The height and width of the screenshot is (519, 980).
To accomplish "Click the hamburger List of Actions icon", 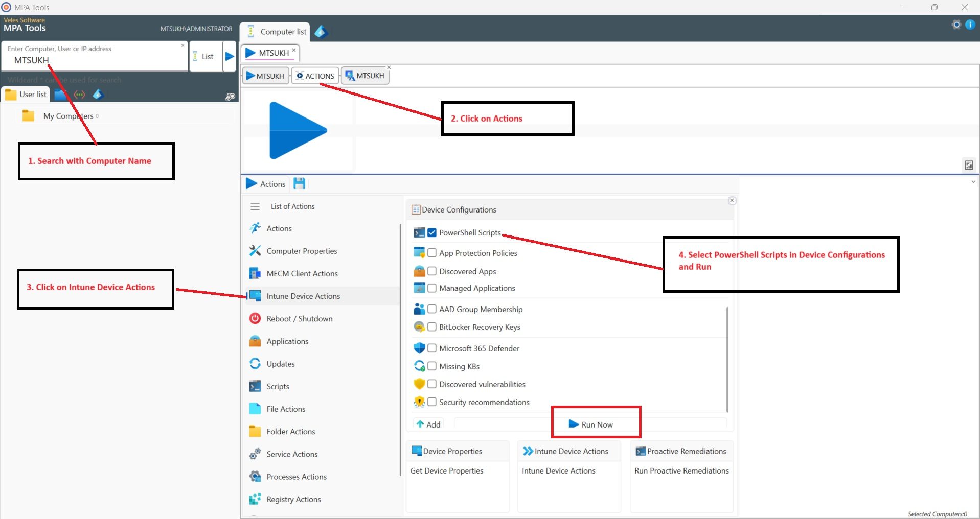I will pyautogui.click(x=255, y=206).
